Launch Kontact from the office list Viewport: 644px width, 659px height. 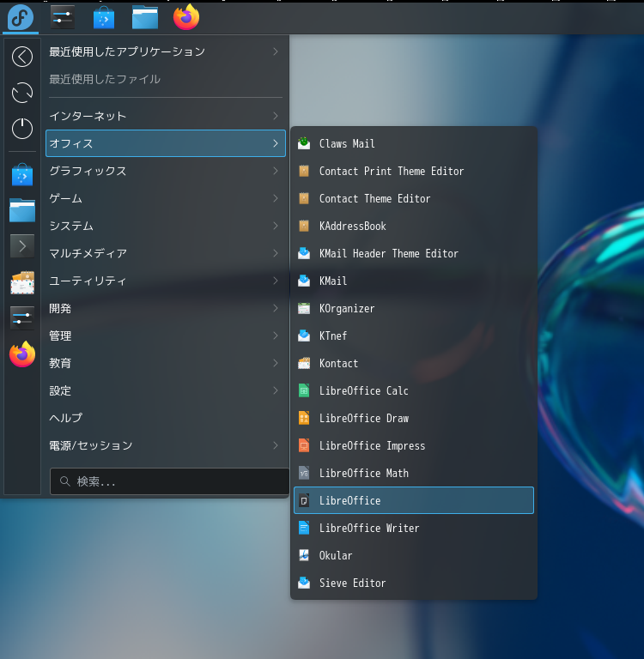coord(414,363)
